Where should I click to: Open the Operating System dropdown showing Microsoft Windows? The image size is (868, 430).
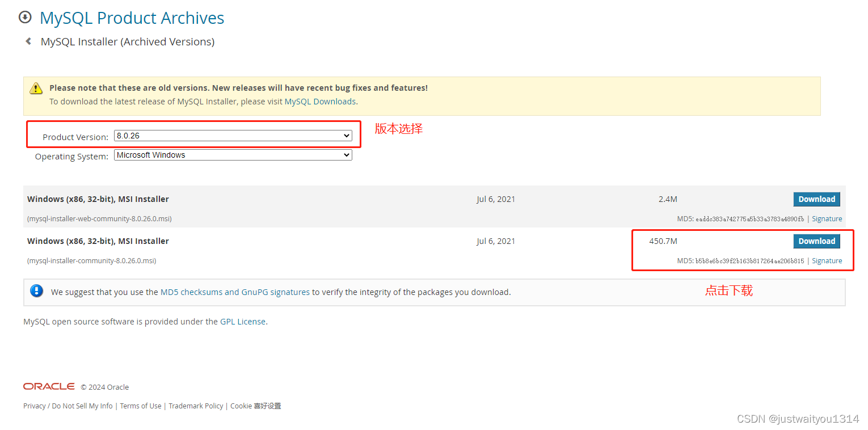tap(233, 154)
